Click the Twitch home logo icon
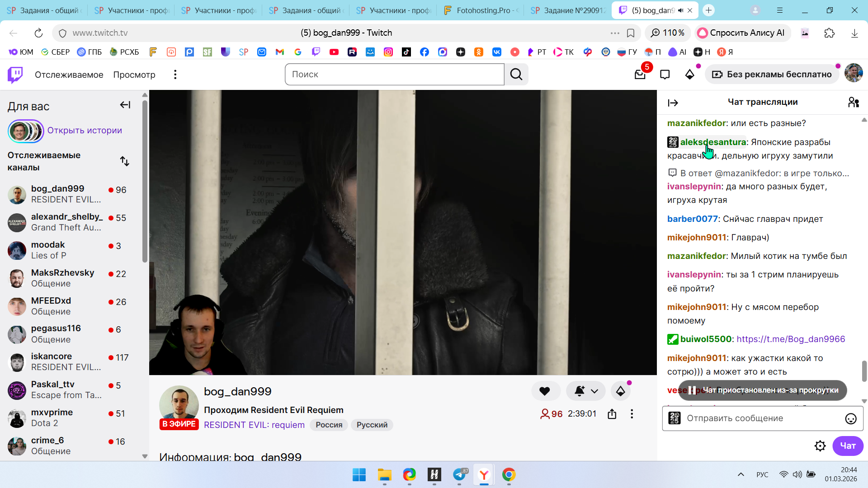868x488 pixels. coord(15,75)
